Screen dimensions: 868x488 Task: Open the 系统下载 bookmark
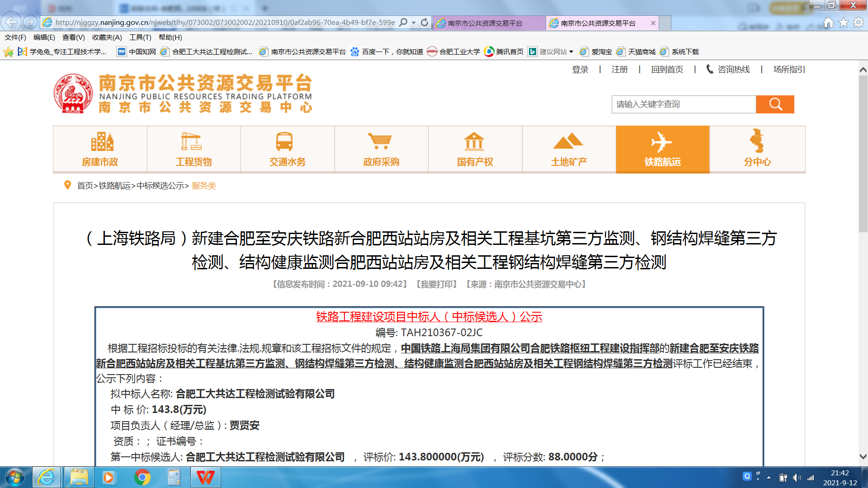click(x=679, y=52)
